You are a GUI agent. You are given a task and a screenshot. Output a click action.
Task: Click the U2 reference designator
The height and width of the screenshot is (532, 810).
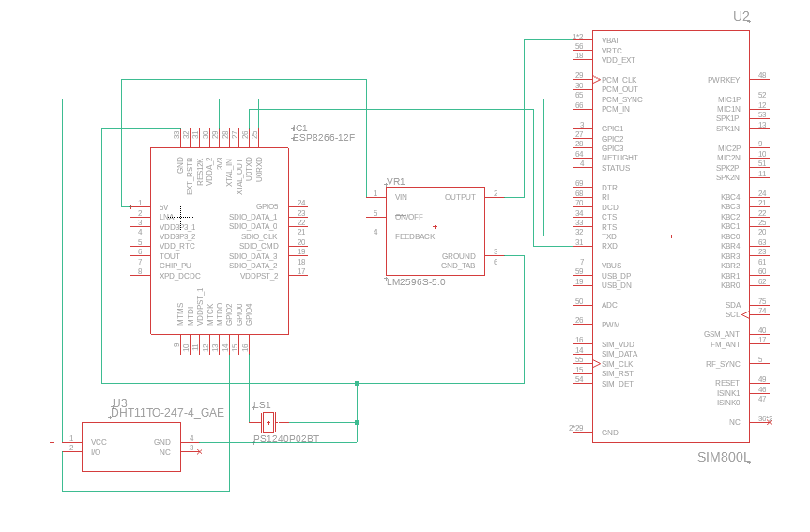[741, 16]
